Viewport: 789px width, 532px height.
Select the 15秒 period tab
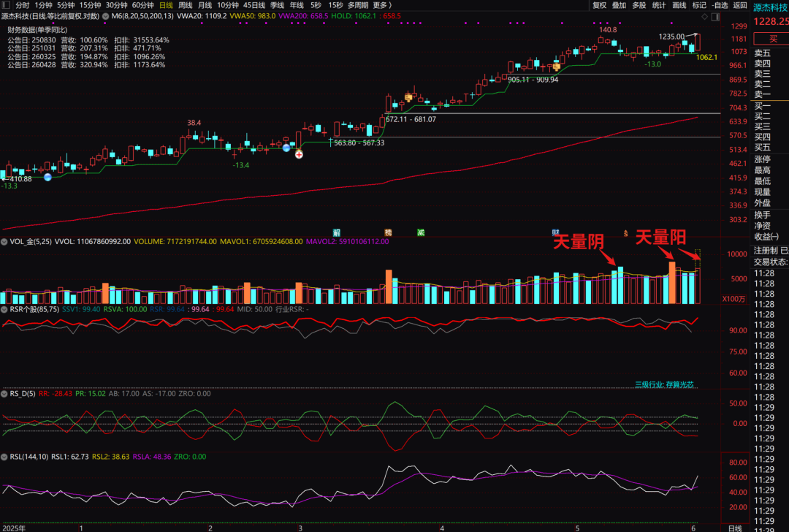(335, 5)
